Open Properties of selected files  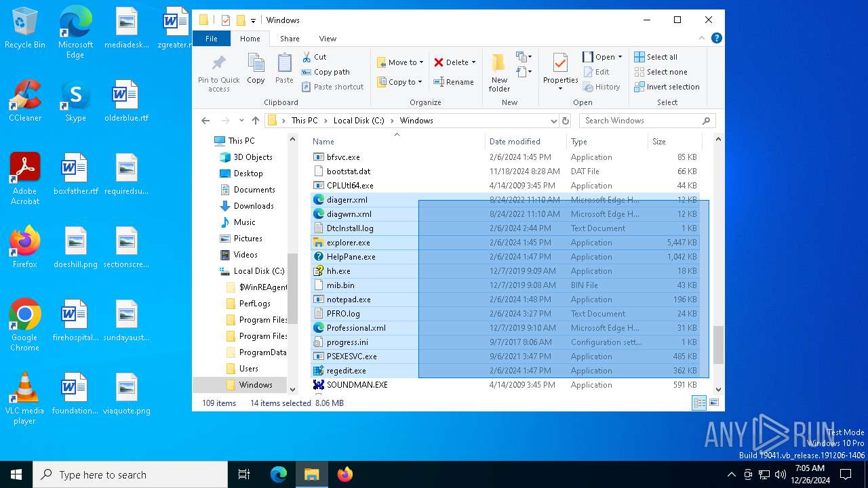(x=560, y=73)
